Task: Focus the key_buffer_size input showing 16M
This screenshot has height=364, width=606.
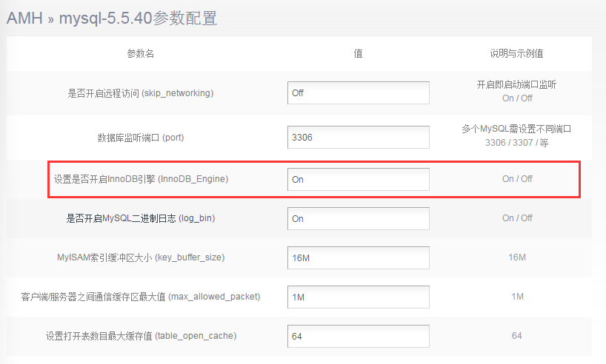Action: [x=359, y=257]
